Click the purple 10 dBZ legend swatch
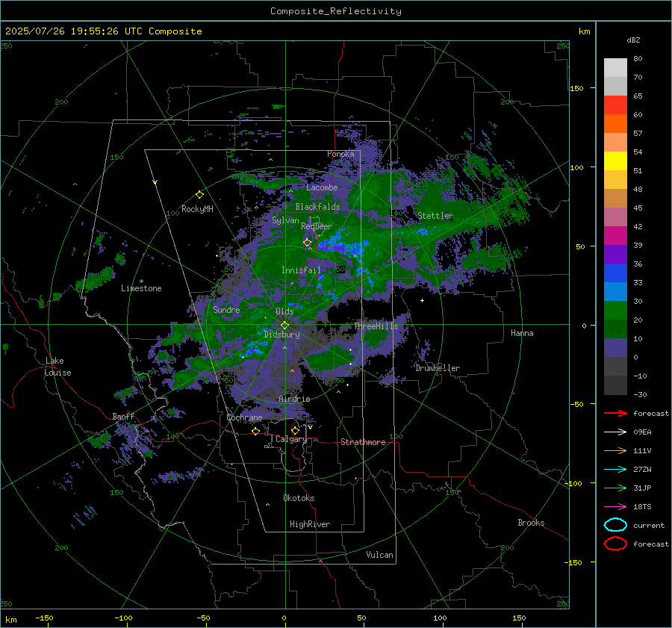The width and height of the screenshot is (672, 628). click(x=615, y=347)
